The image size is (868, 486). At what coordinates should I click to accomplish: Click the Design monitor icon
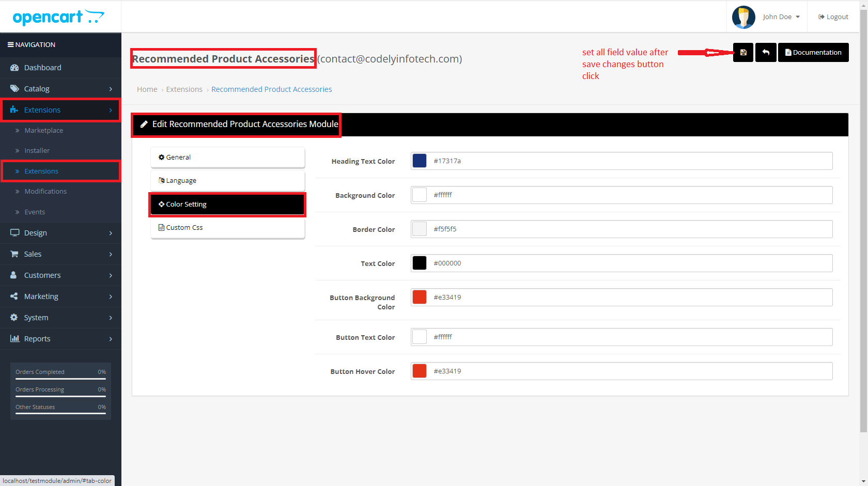[x=14, y=233]
